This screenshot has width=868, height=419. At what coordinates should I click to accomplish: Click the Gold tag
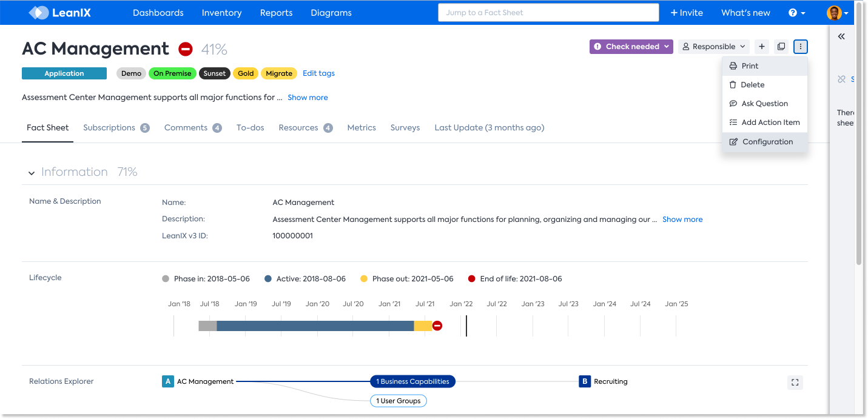coord(246,73)
